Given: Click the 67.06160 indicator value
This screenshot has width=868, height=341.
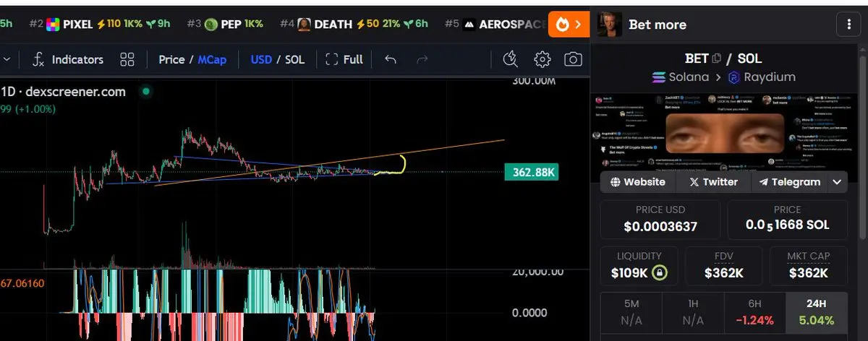Looking at the screenshot, I should click(x=22, y=283).
